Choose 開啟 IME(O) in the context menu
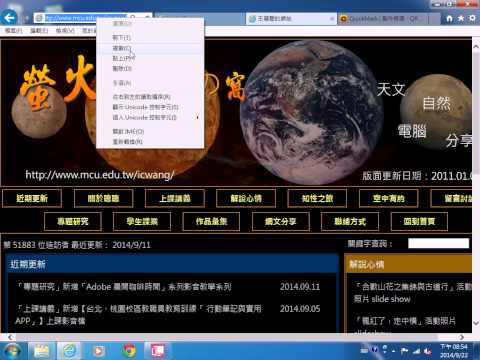Screen dimensions: 480x360 coord(150,131)
